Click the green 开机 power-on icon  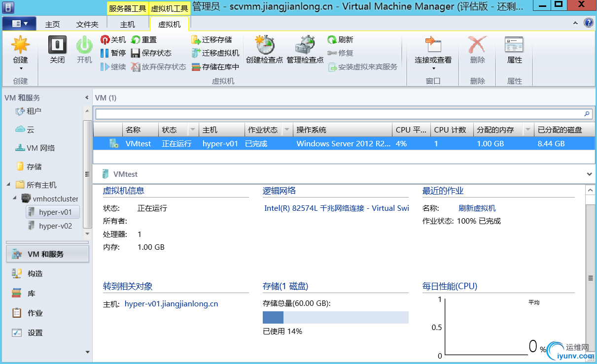[x=84, y=45]
